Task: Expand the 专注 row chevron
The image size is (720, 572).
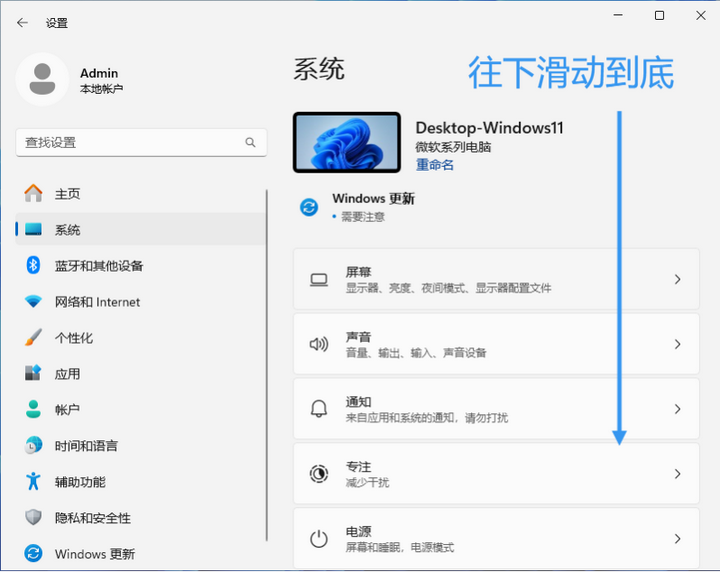Action: pos(677,474)
